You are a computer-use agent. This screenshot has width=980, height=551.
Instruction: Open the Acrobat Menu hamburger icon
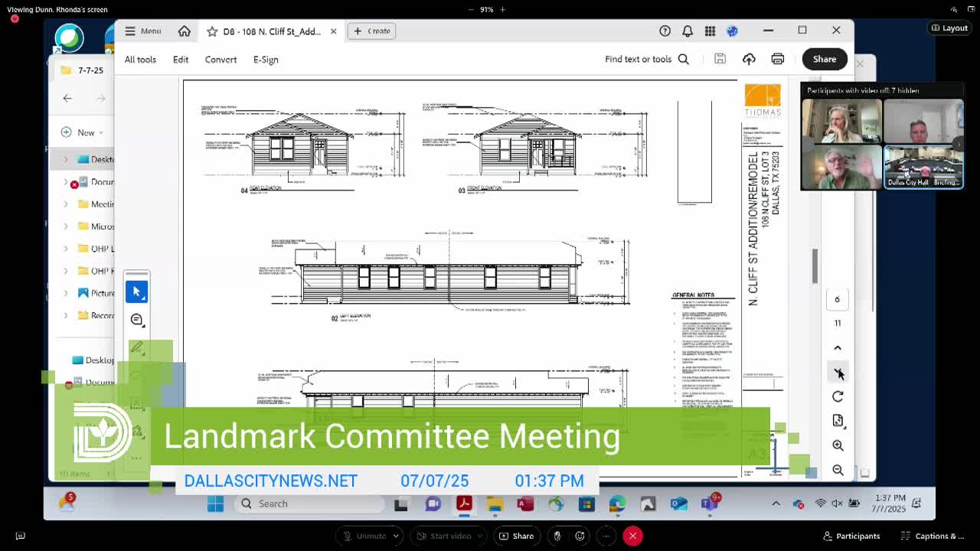click(130, 31)
